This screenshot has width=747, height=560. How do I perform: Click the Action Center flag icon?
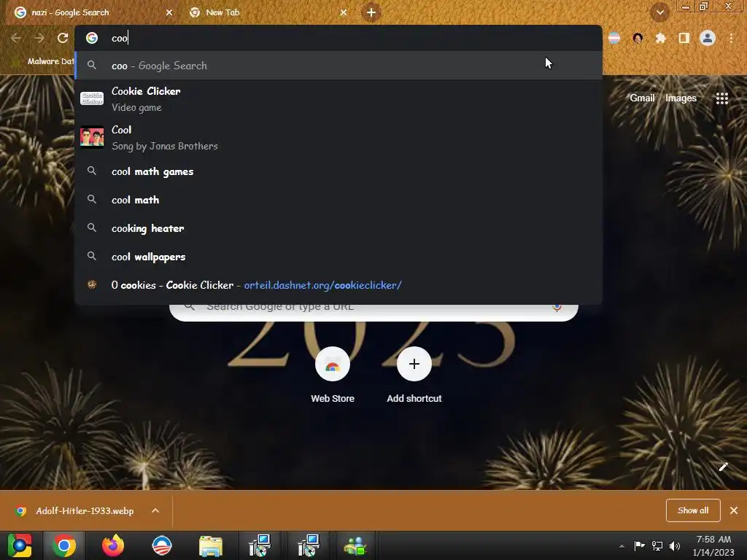(x=639, y=545)
